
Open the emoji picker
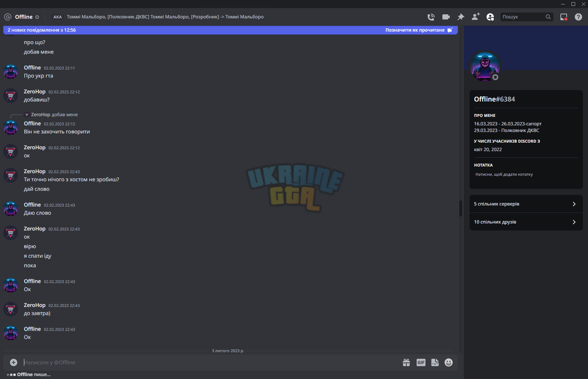449,362
